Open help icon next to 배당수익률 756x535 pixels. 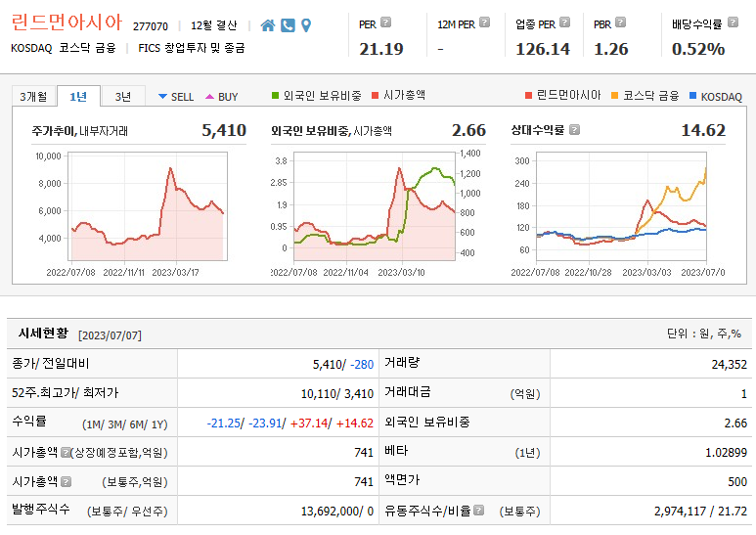(733, 22)
